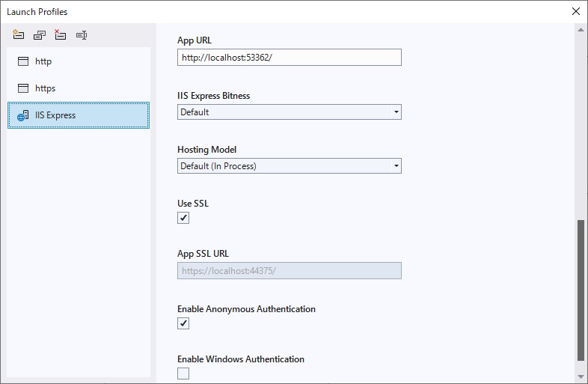Disable Anonymous Authentication checkbox
Screen dimensions: 588x384
coord(183,323)
